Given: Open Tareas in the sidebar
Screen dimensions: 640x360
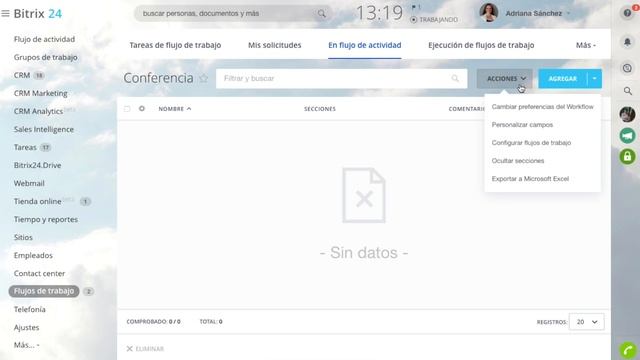Looking at the screenshot, I should point(25,147).
